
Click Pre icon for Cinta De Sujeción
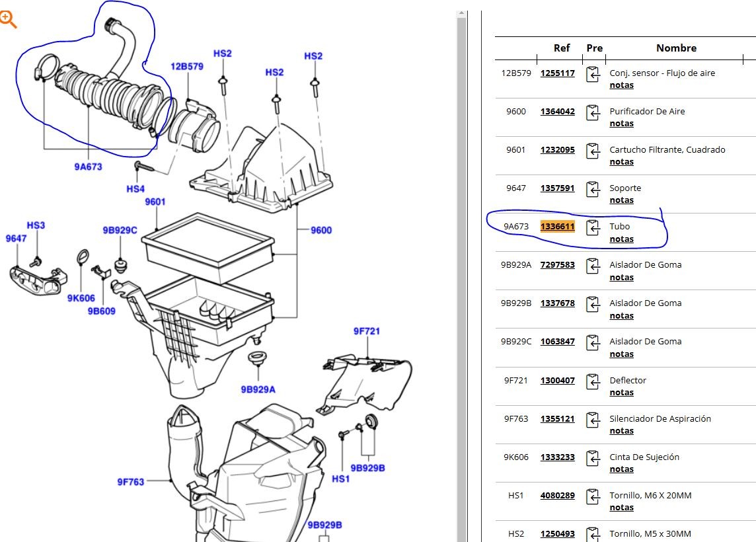593,458
